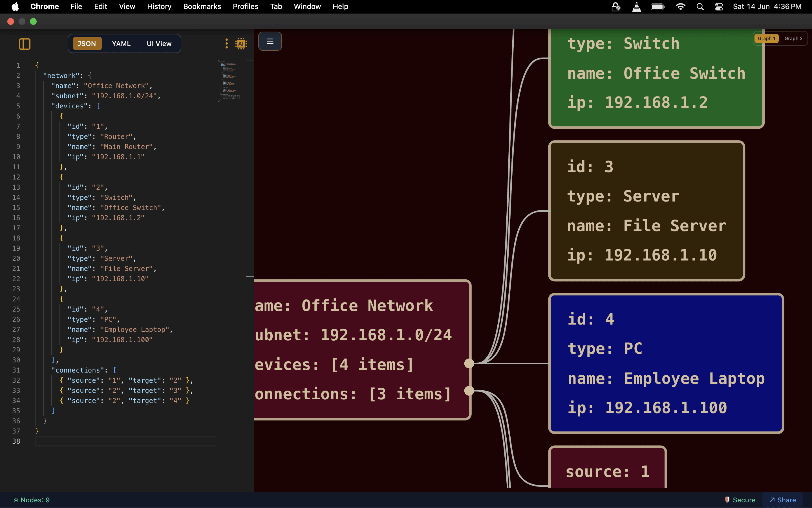Click the code minimap preview
The width and height of the screenshot is (812, 508).
(x=229, y=81)
